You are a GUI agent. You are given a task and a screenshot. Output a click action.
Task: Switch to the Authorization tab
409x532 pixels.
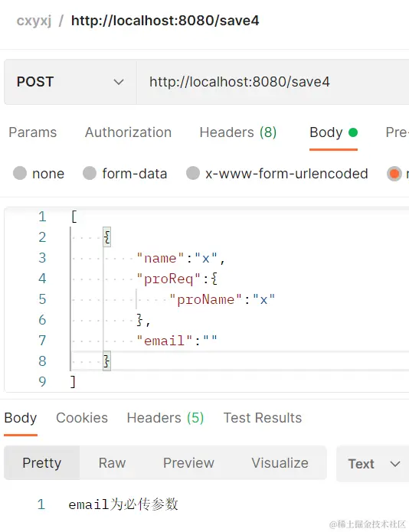coord(129,132)
